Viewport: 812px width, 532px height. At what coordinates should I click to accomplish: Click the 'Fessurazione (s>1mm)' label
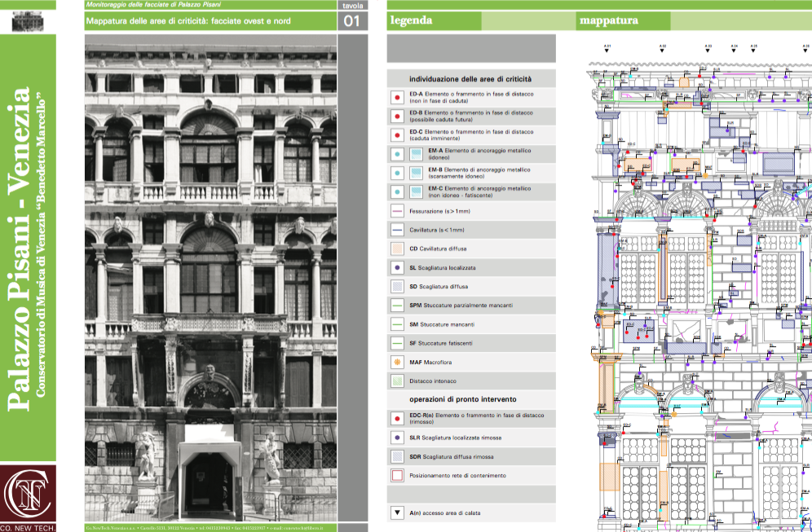coord(439,211)
